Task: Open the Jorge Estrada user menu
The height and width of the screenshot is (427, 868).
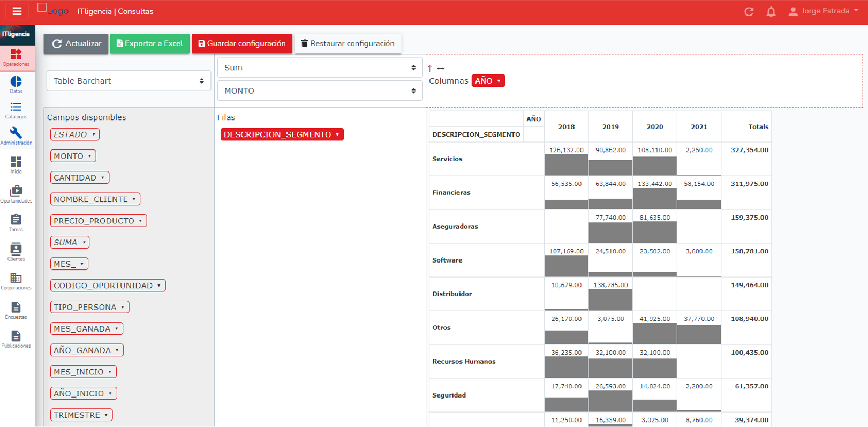Action: point(824,11)
